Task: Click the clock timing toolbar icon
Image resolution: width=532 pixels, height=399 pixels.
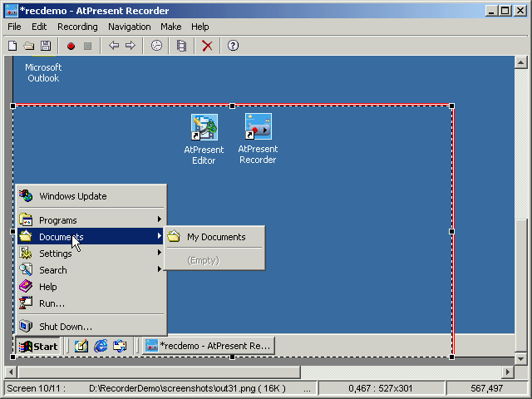Action: (156, 46)
